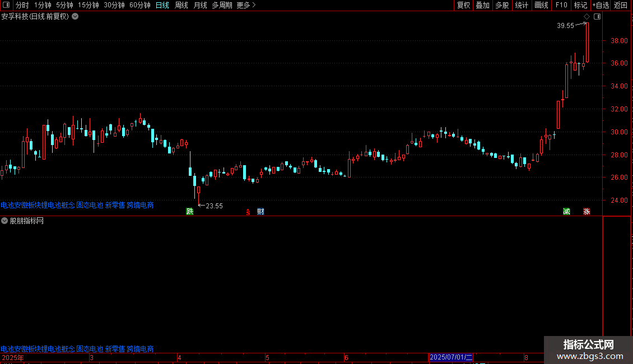
Task: Toggle the side panel icon above price axis
Action: 597,17
